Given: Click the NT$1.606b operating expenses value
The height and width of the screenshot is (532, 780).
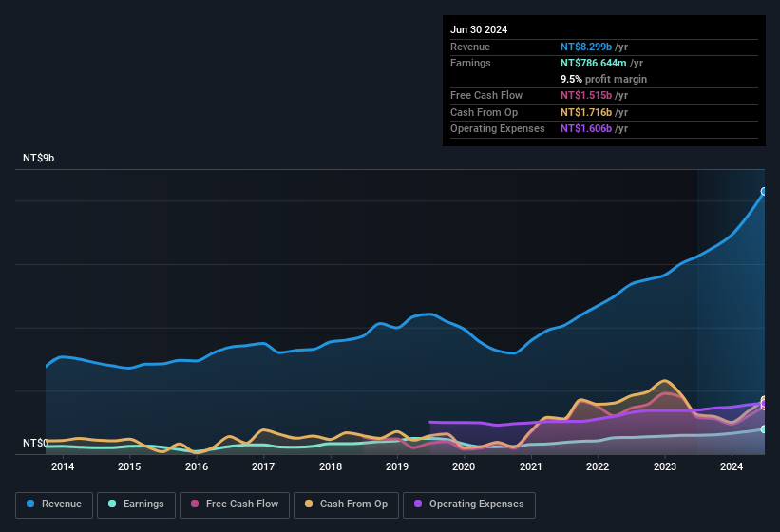Looking at the screenshot, I should pyautogui.click(x=586, y=129).
